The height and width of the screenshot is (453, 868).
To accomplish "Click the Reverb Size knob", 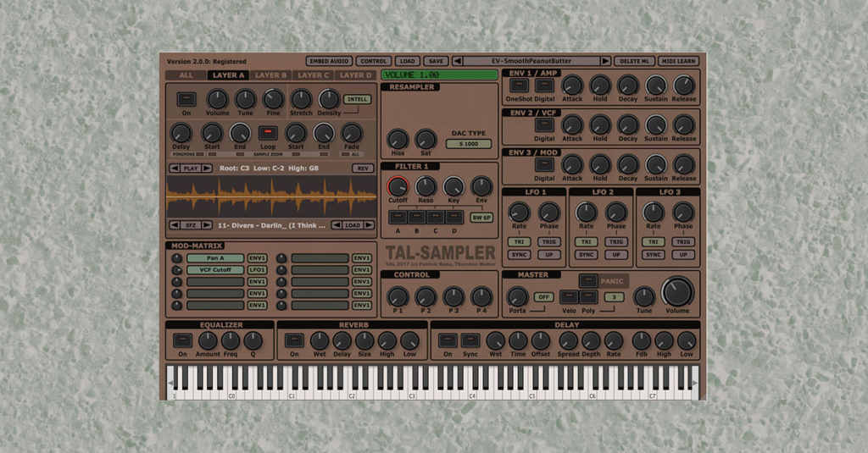I will [364, 340].
